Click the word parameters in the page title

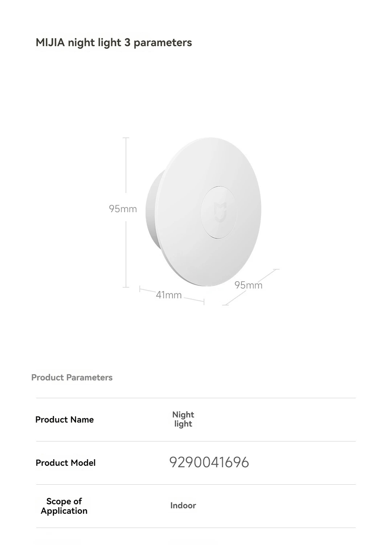pyautogui.click(x=163, y=43)
